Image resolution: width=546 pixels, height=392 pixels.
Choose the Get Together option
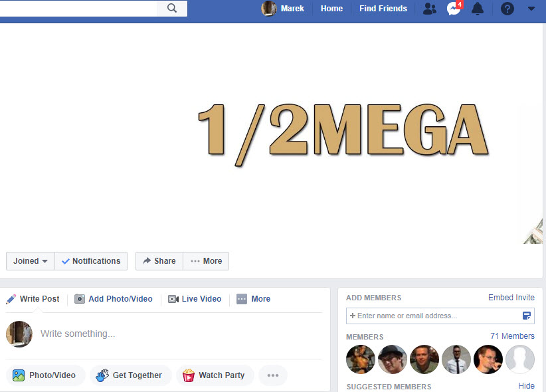[x=130, y=375]
